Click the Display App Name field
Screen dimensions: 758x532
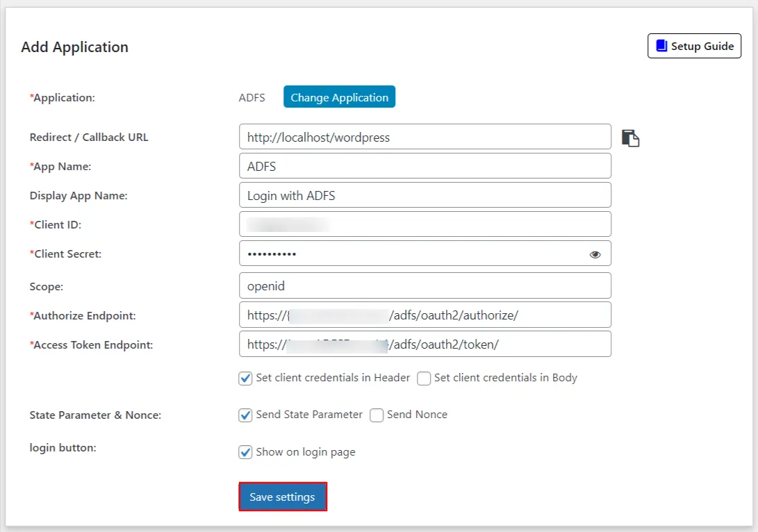pos(425,195)
